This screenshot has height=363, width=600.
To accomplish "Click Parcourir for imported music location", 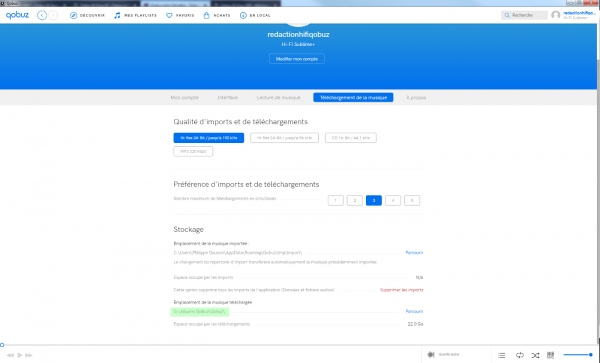I will 414,252.
